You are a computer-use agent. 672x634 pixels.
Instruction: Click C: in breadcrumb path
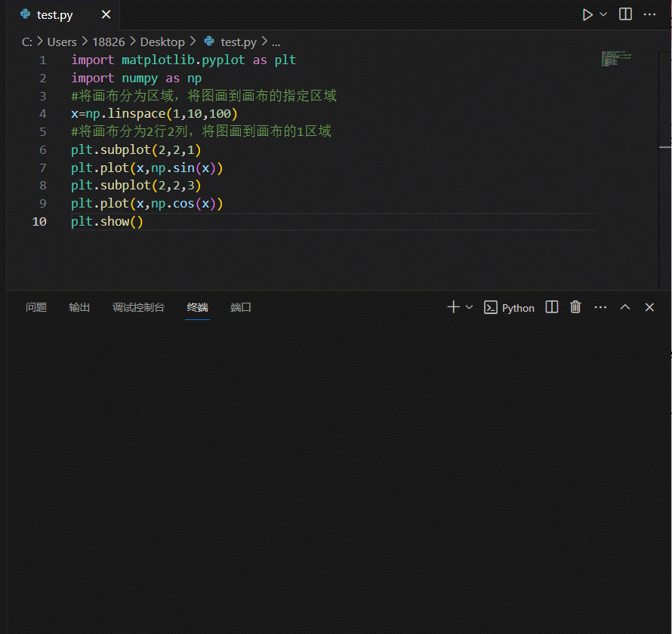[x=26, y=42]
